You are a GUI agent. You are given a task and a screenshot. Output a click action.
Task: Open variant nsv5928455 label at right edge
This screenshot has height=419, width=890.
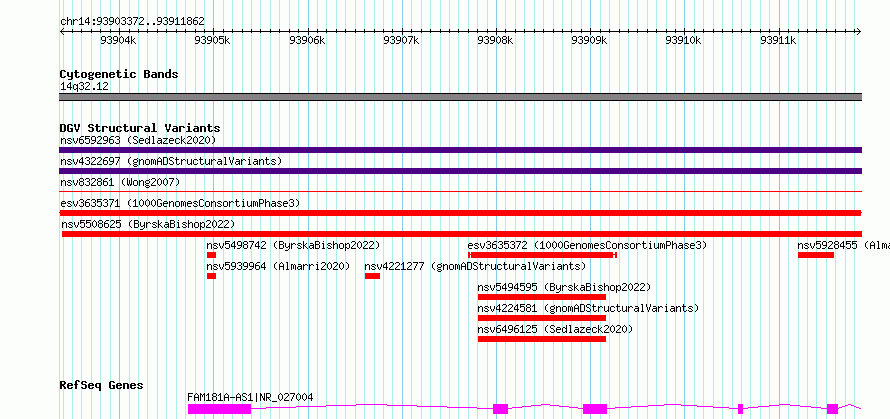tap(843, 245)
